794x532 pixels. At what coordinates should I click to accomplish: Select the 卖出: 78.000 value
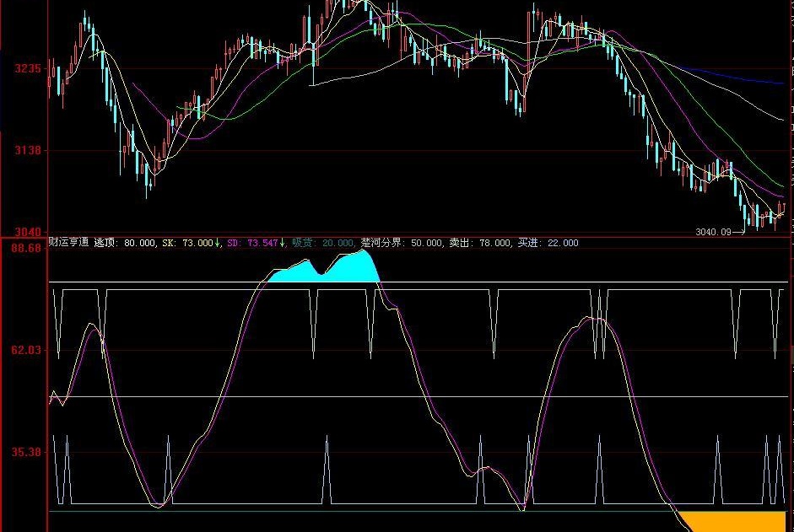(479, 243)
